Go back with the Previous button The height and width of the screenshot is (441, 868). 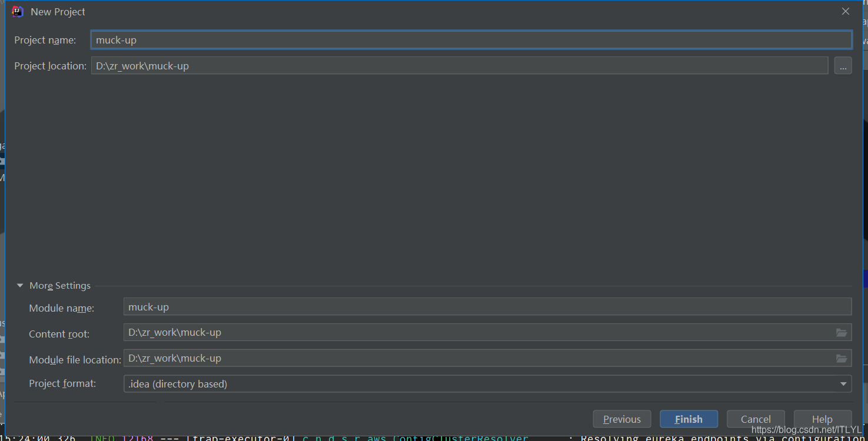tap(622, 419)
